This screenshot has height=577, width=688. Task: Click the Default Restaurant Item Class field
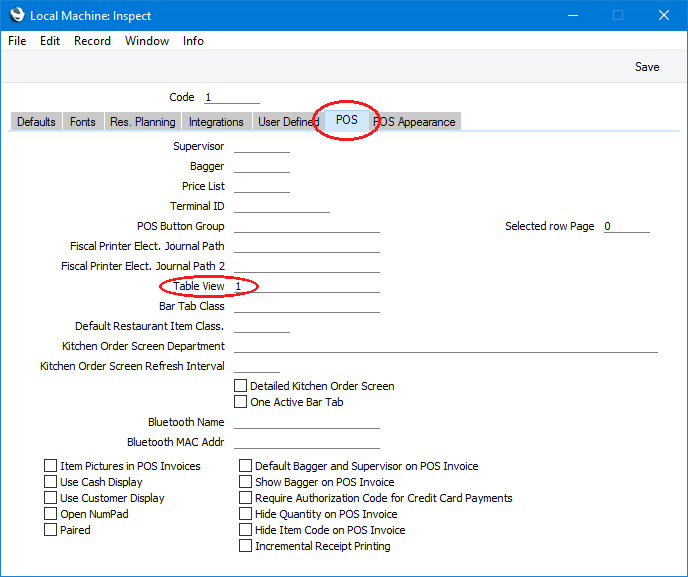[262, 326]
